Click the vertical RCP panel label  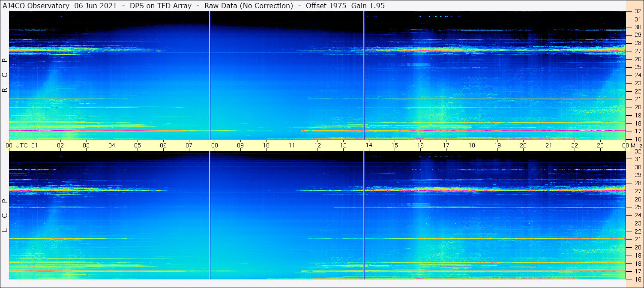[5, 75]
